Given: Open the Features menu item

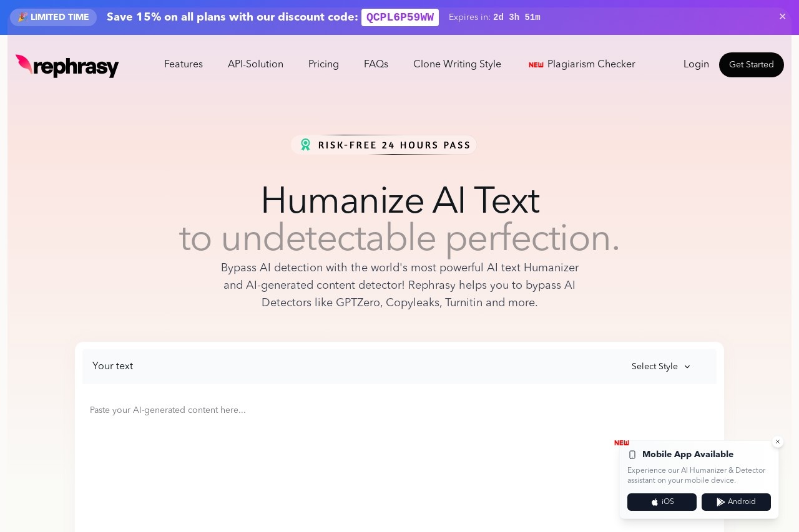Looking at the screenshot, I should (184, 64).
